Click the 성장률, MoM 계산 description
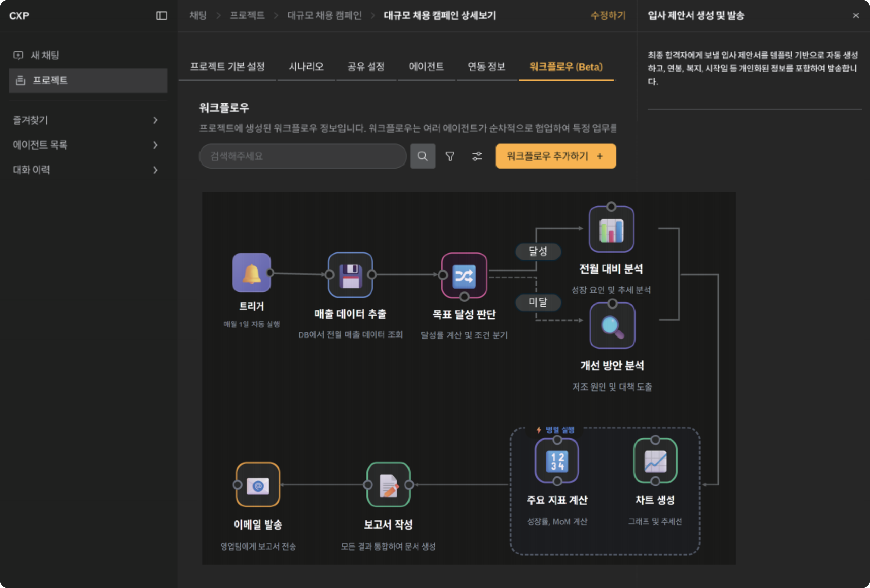Image resolution: width=870 pixels, height=588 pixels. pyautogui.click(x=557, y=521)
